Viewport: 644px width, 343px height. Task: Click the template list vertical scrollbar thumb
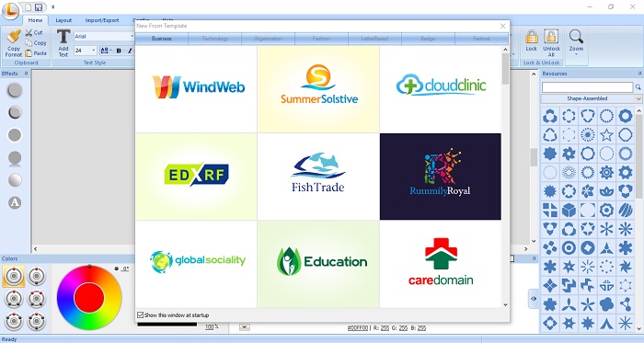point(505,68)
